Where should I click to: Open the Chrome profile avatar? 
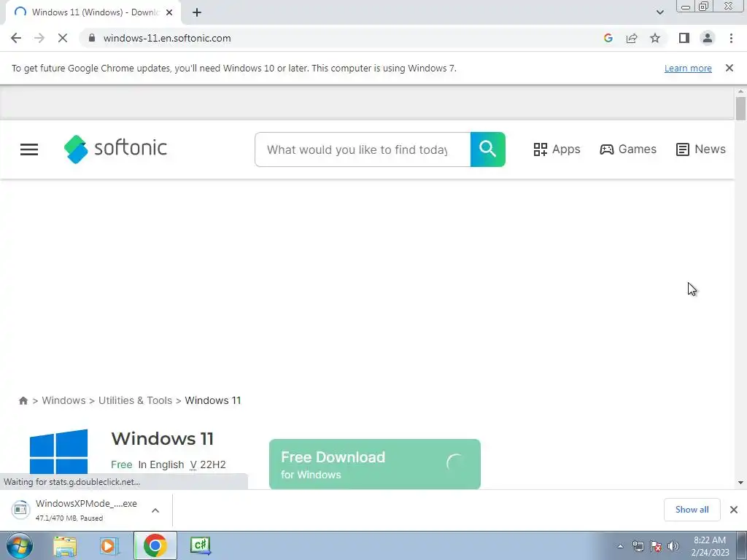coord(708,38)
